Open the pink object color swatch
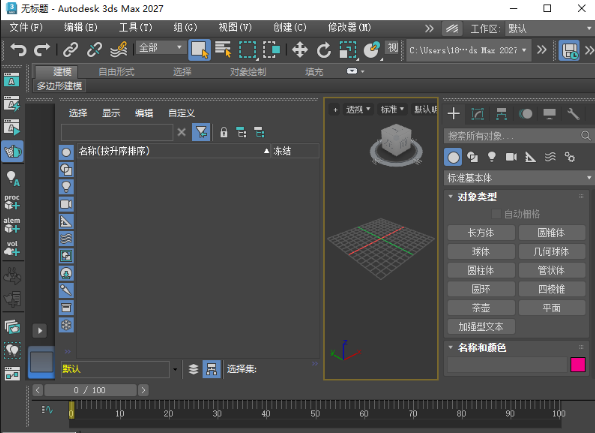595x433 pixels. coord(578,365)
